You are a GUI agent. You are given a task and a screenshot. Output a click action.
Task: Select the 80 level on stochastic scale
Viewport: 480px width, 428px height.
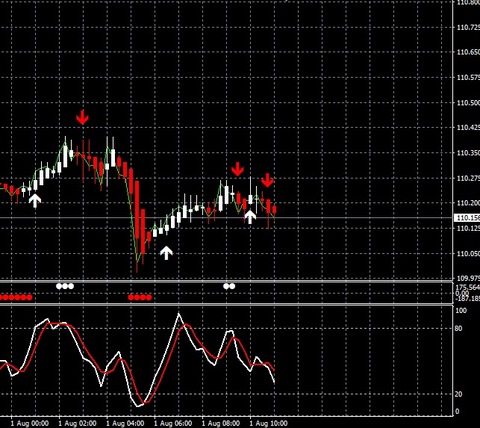(458, 329)
